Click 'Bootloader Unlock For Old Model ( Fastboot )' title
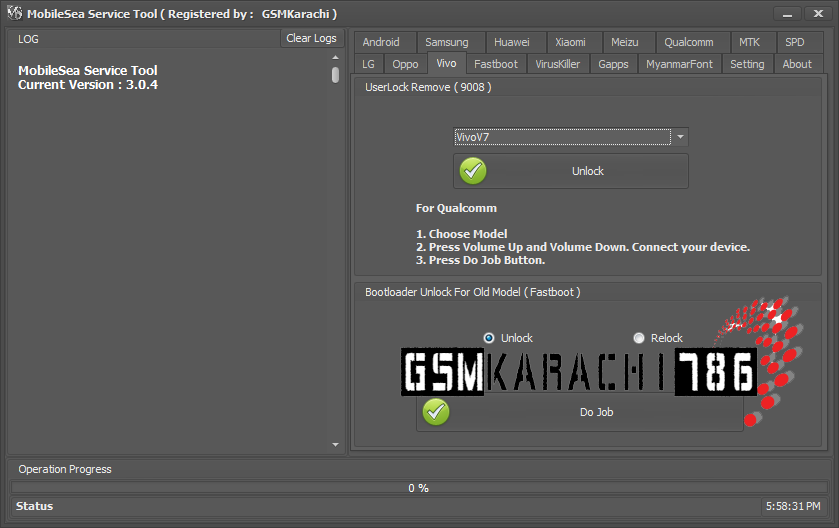 pos(472,292)
